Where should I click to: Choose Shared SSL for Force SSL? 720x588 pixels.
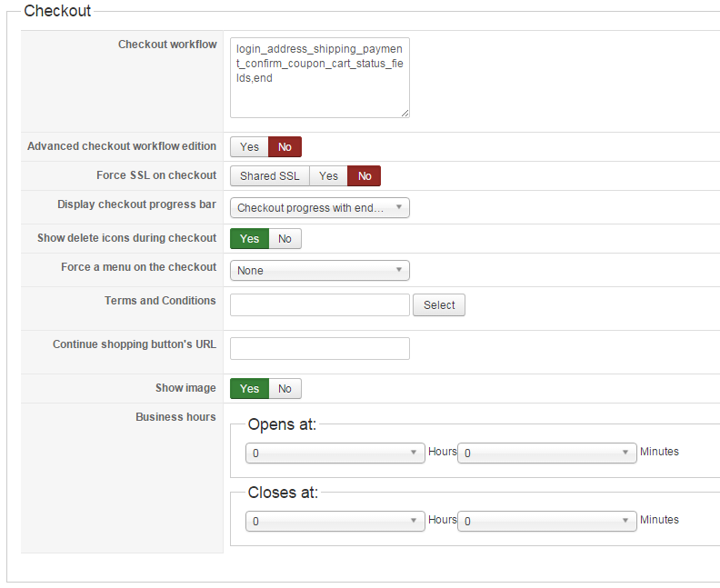pos(269,176)
